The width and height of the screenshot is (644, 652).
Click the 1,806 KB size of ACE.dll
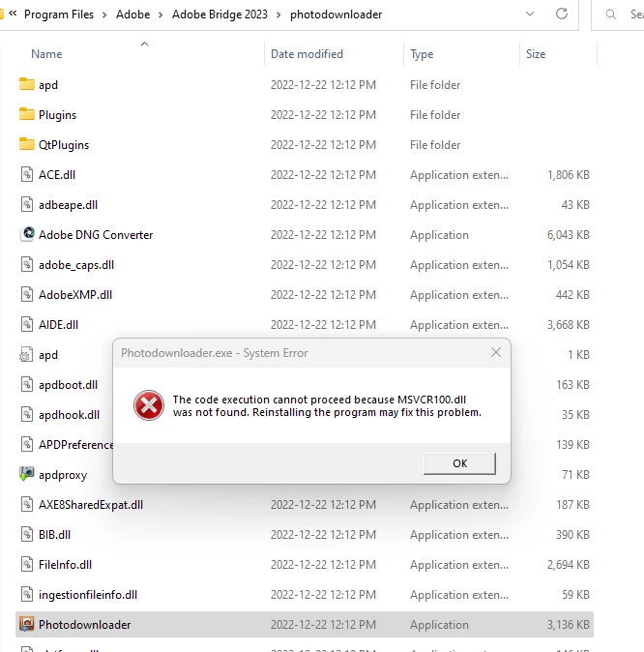(x=568, y=175)
